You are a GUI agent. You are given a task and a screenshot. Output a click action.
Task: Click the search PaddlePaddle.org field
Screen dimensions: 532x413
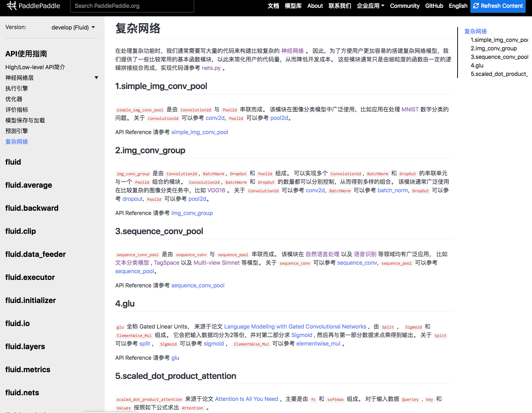tap(132, 6)
